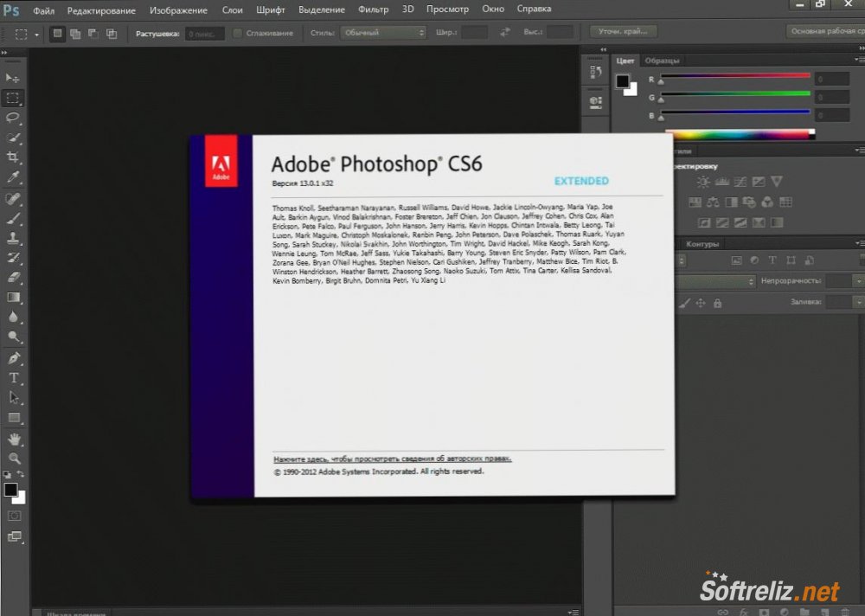
Task: Toggle lock position in Layers panel
Action: pos(701,303)
